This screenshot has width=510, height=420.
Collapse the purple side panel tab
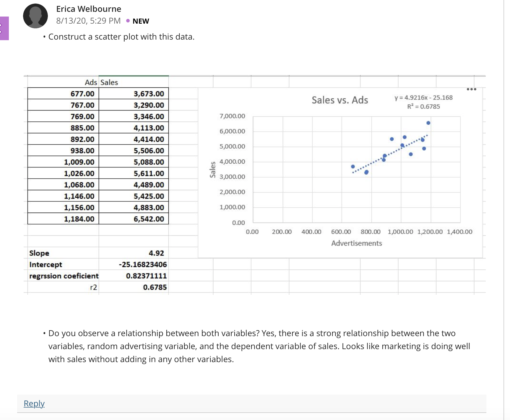4,28
